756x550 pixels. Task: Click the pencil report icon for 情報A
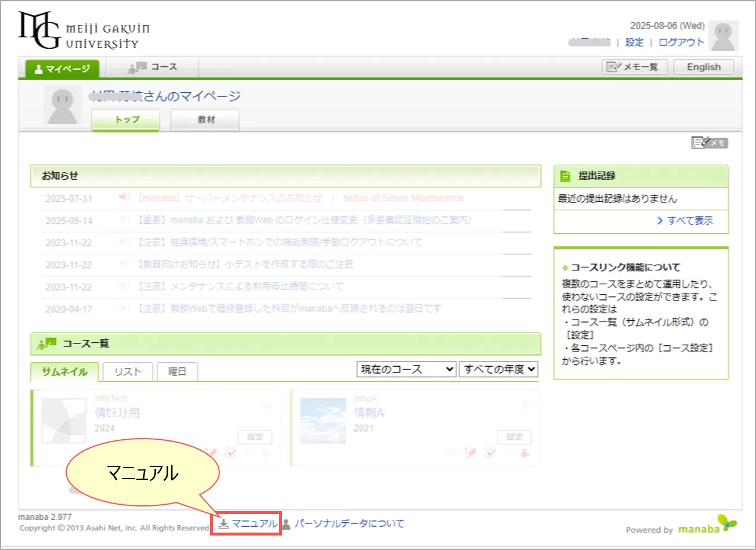click(471, 453)
